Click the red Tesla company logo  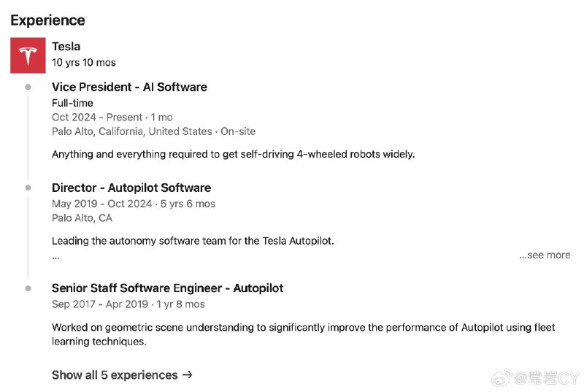click(28, 55)
